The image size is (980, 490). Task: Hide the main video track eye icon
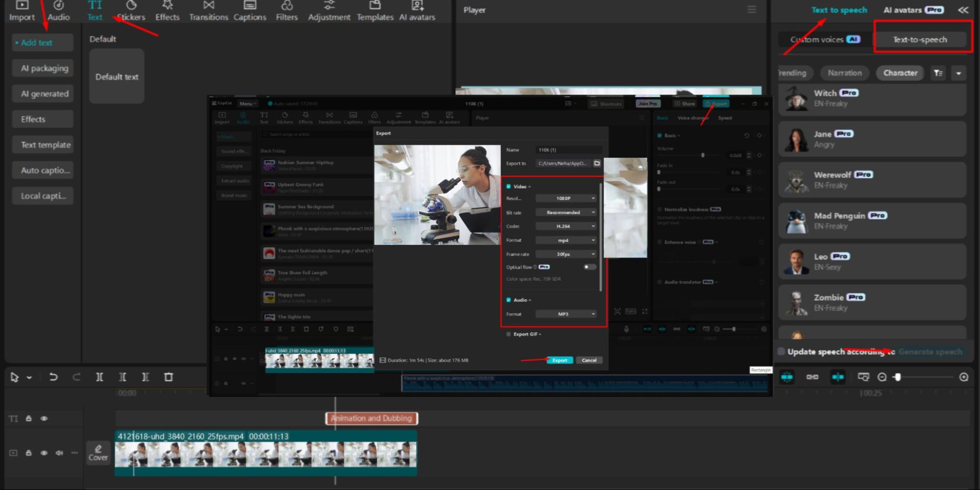(44, 453)
